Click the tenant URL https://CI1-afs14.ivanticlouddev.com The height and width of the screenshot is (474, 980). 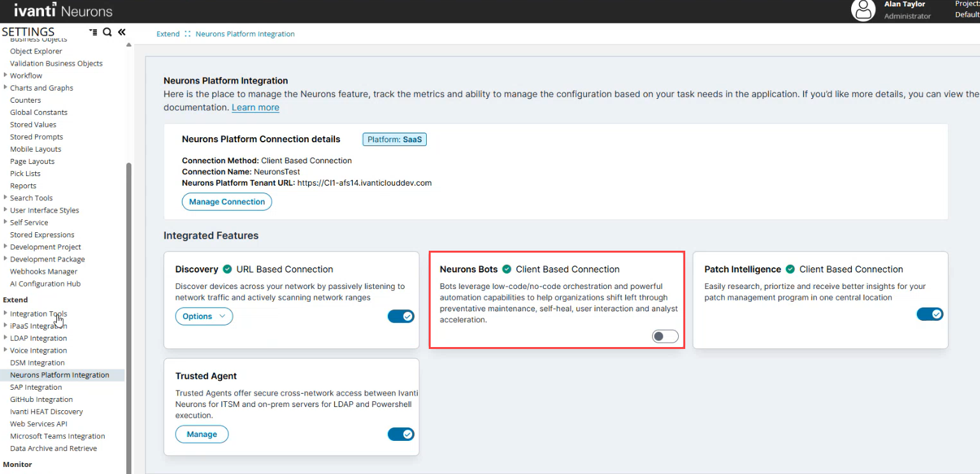point(364,182)
